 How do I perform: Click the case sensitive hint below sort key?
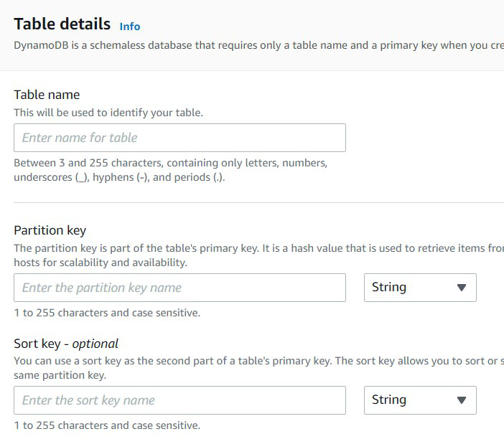107,425
